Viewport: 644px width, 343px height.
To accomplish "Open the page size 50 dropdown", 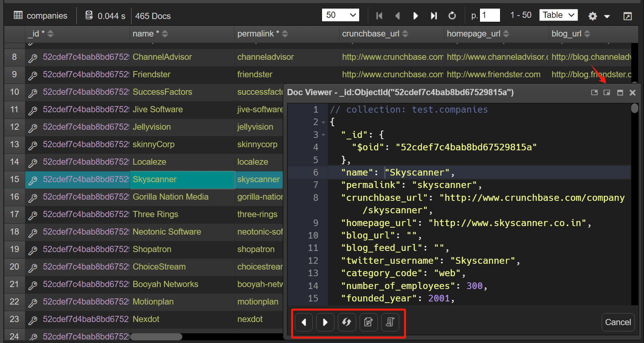I will point(341,15).
